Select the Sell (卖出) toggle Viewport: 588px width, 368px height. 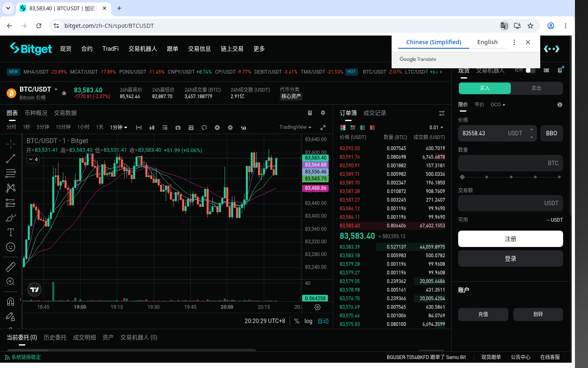(x=537, y=88)
